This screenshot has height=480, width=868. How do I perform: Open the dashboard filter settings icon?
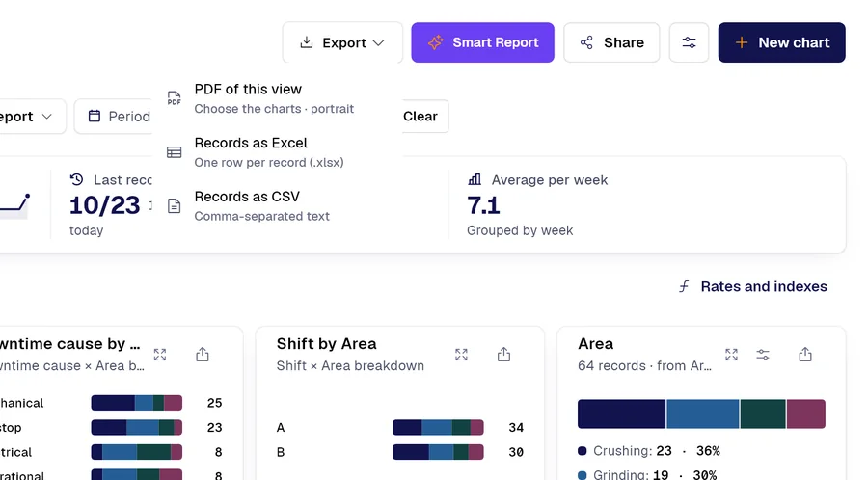point(689,42)
